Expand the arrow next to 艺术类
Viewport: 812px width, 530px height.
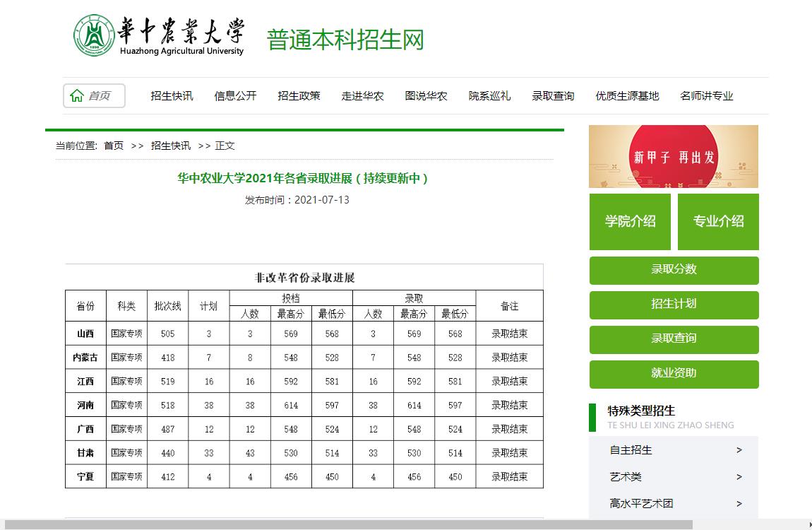pyautogui.click(x=739, y=476)
